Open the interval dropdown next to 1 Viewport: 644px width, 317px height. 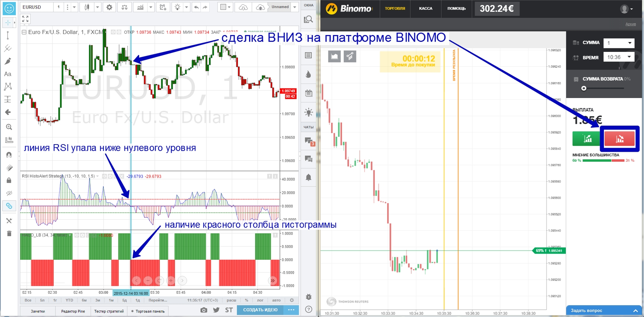pyautogui.click(x=74, y=7)
